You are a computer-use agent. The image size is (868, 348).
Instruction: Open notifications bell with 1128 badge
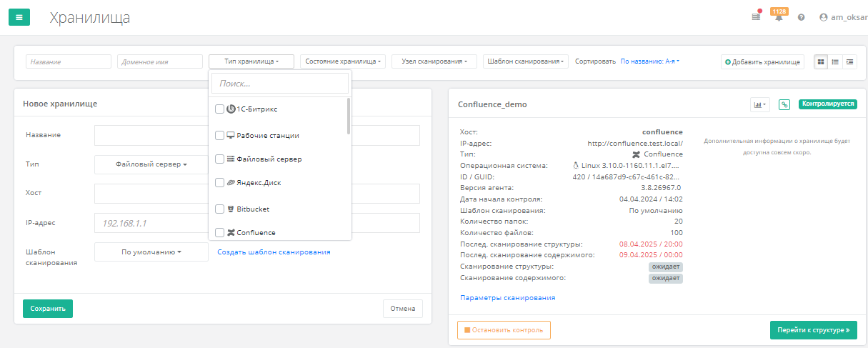(x=779, y=17)
